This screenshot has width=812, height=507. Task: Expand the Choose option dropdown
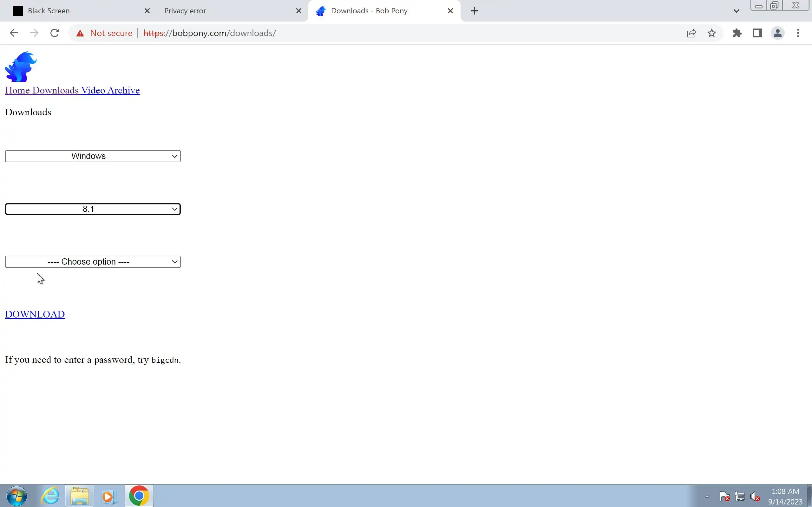pos(93,262)
